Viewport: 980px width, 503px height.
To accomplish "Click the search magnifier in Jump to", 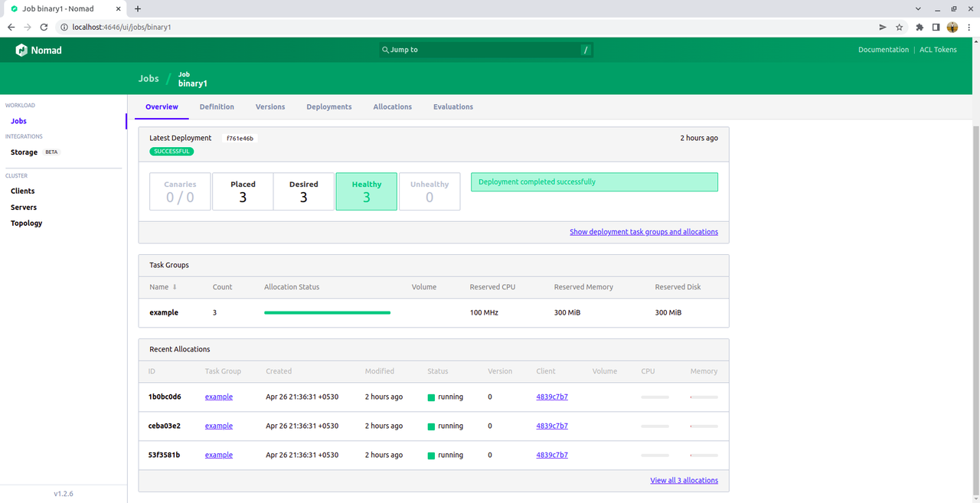I will pyautogui.click(x=385, y=50).
